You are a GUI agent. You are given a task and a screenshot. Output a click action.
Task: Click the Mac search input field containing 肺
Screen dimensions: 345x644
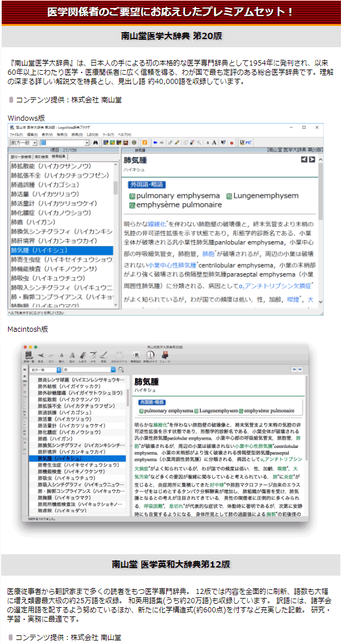click(87, 370)
